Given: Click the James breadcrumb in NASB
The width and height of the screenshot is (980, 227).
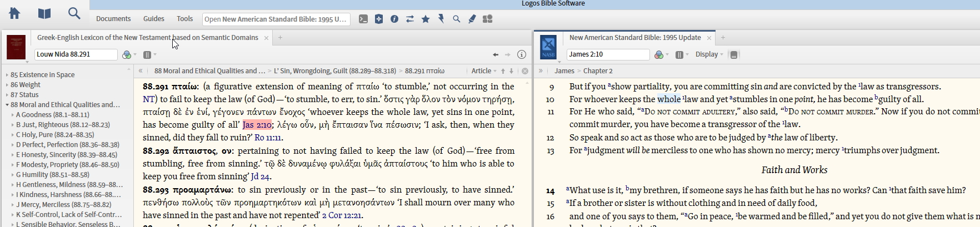Looking at the screenshot, I should 564,71.
